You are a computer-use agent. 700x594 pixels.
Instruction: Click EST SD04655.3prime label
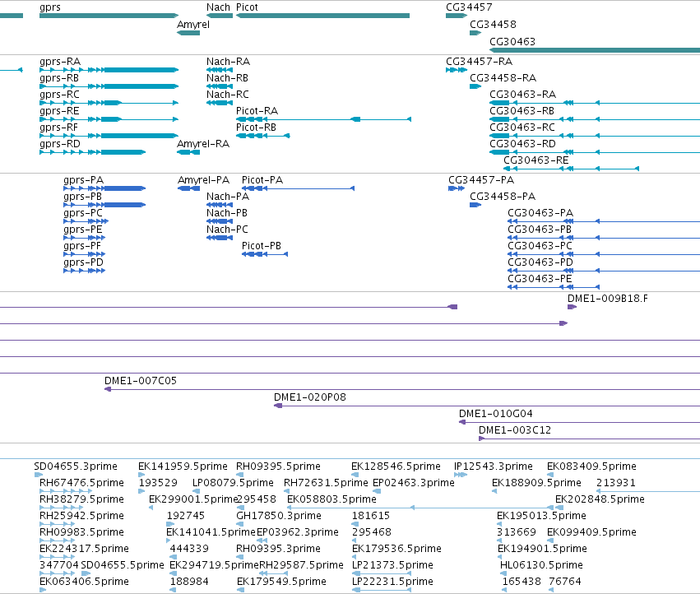click(x=76, y=466)
